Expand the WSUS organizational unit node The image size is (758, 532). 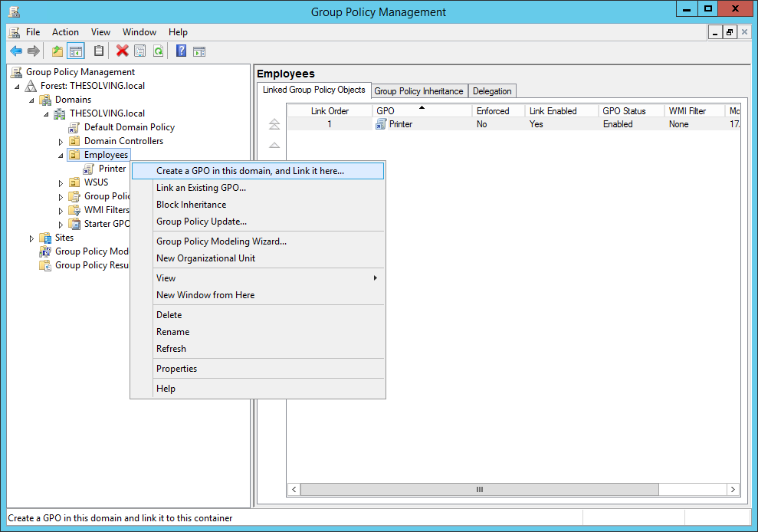61,183
